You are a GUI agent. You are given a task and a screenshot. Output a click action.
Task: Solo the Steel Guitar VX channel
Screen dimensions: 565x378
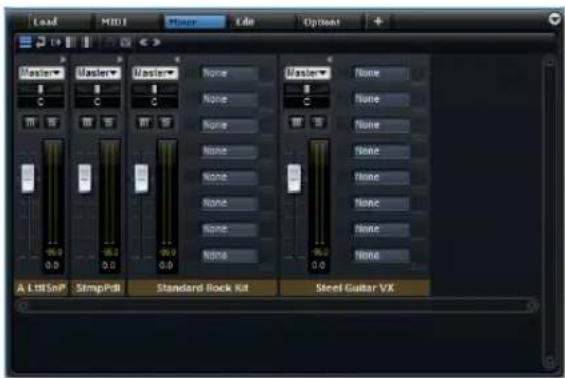318,123
